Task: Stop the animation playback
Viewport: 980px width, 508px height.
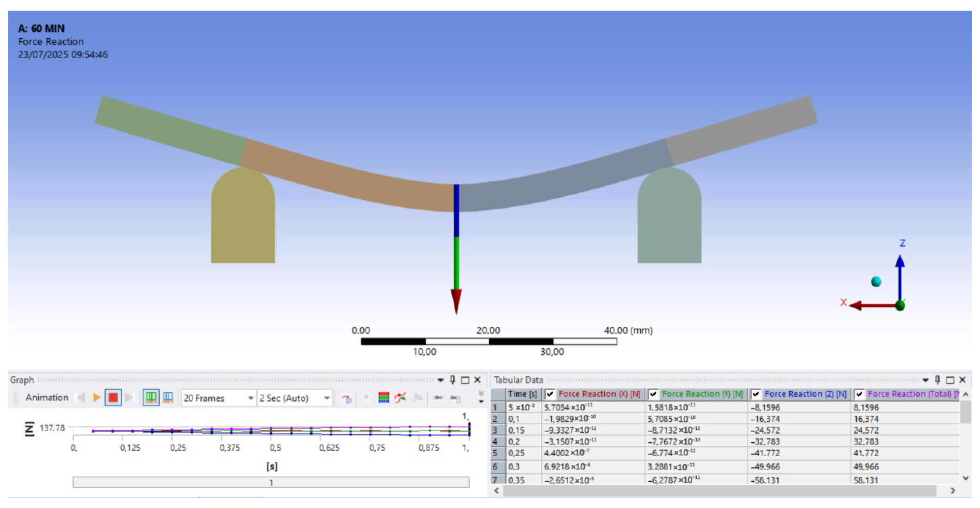Action: tap(113, 398)
